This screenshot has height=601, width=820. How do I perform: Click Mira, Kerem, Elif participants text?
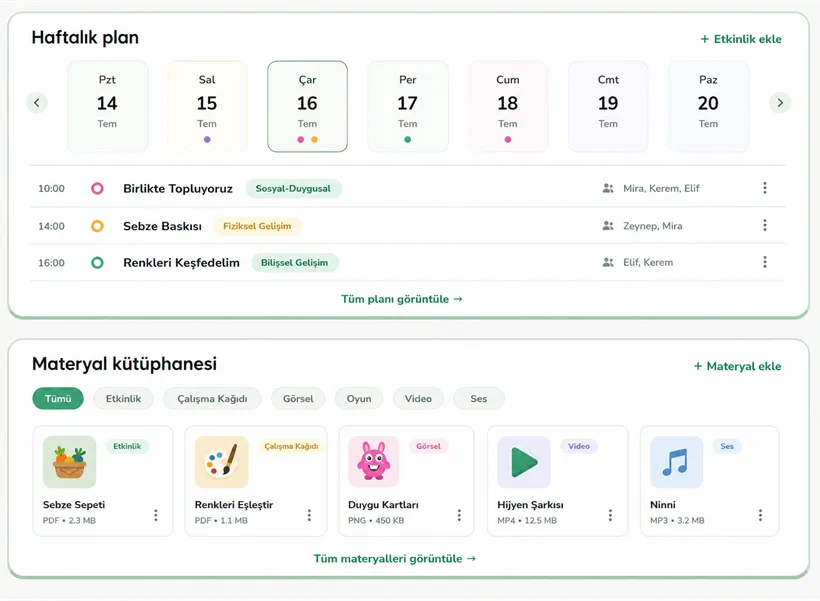pos(661,188)
